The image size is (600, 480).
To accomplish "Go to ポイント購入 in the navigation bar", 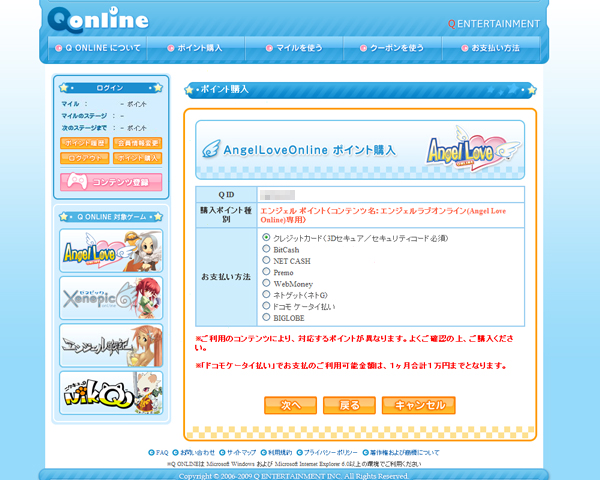I will point(196,48).
